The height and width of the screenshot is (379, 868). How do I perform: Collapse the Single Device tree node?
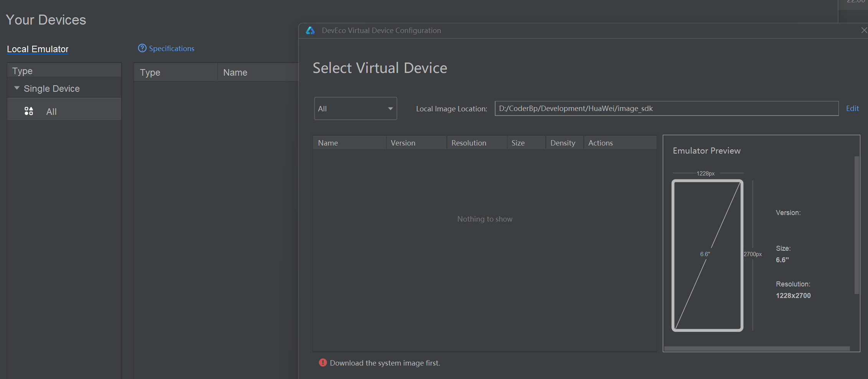click(x=17, y=88)
